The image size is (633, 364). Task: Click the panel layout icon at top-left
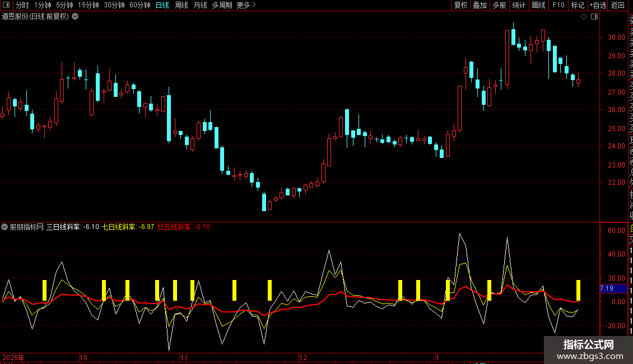[x=6, y=5]
